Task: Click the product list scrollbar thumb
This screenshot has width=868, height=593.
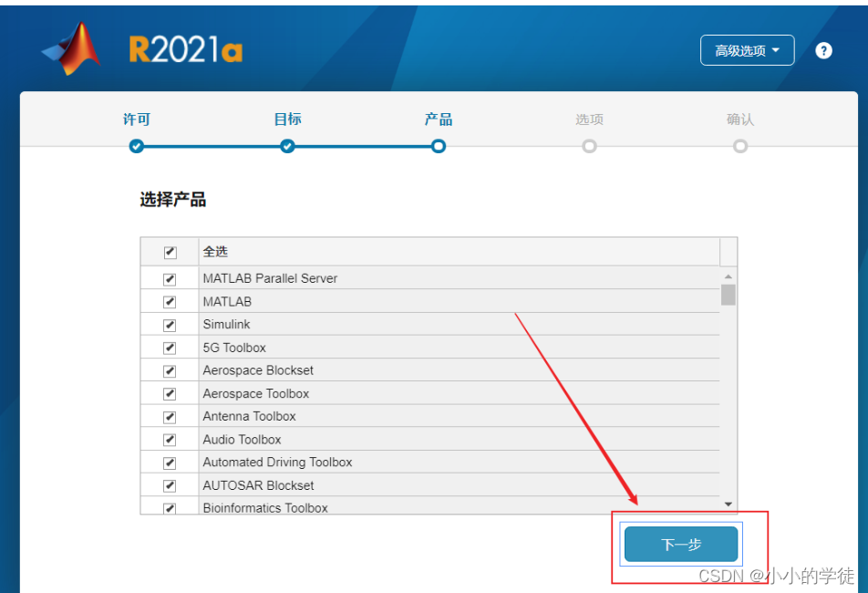Action: click(x=728, y=295)
